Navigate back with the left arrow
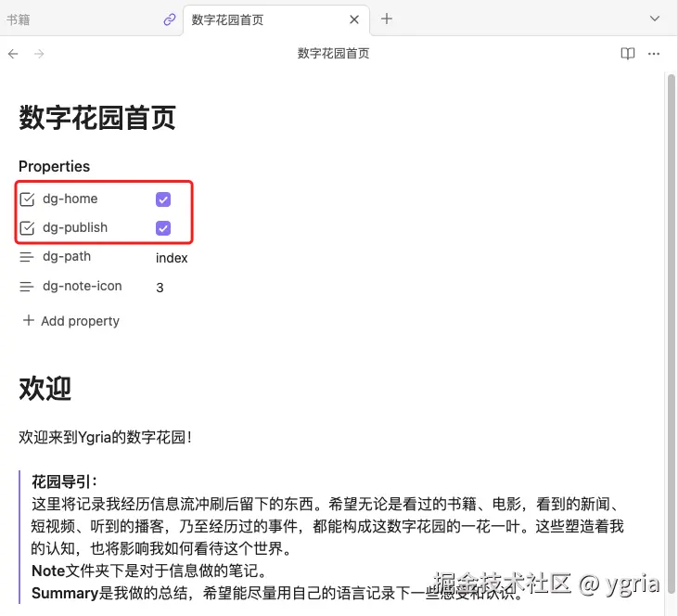The height and width of the screenshot is (616, 678). (13, 54)
